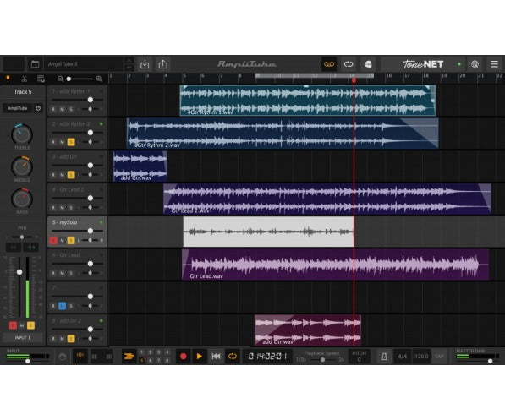Screen dimensions: 505x420
Task: Click the loop region bar in ruler
Action: coord(315,75)
